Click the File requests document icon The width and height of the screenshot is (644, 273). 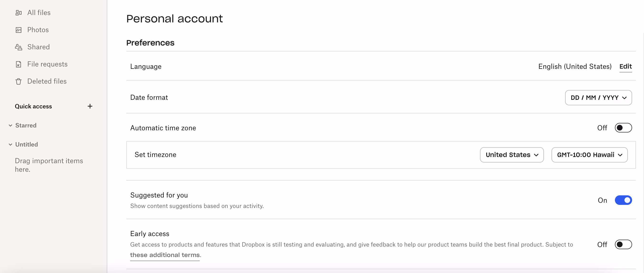click(19, 65)
